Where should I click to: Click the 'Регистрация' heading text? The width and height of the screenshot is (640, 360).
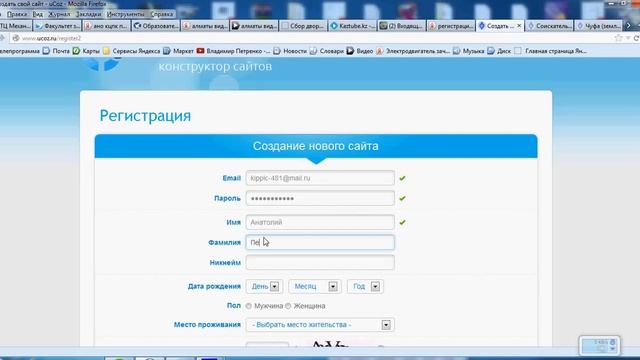(145, 116)
